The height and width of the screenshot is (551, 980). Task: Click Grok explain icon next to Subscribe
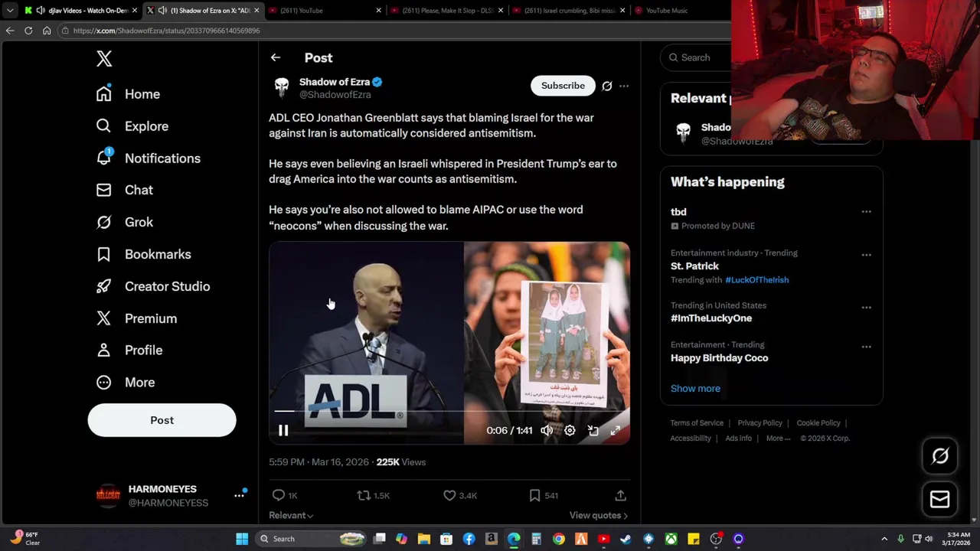tap(607, 86)
